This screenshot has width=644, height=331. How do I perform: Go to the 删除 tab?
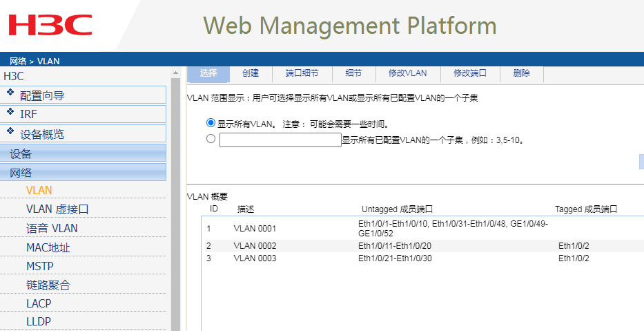coord(522,73)
